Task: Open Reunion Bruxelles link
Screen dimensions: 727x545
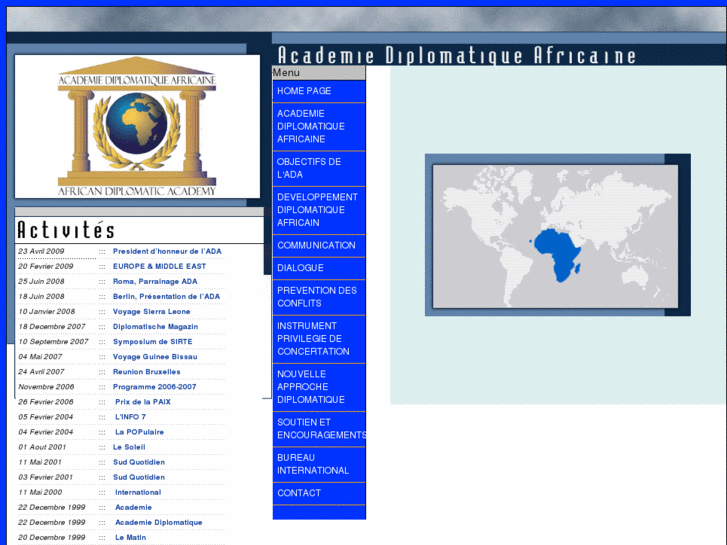Action: [147, 372]
